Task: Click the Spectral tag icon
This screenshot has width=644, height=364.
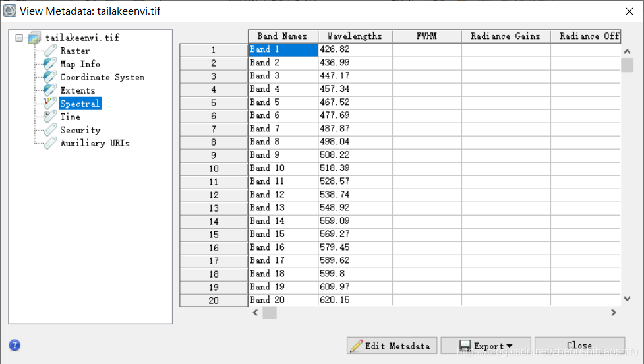Action: [x=49, y=104]
